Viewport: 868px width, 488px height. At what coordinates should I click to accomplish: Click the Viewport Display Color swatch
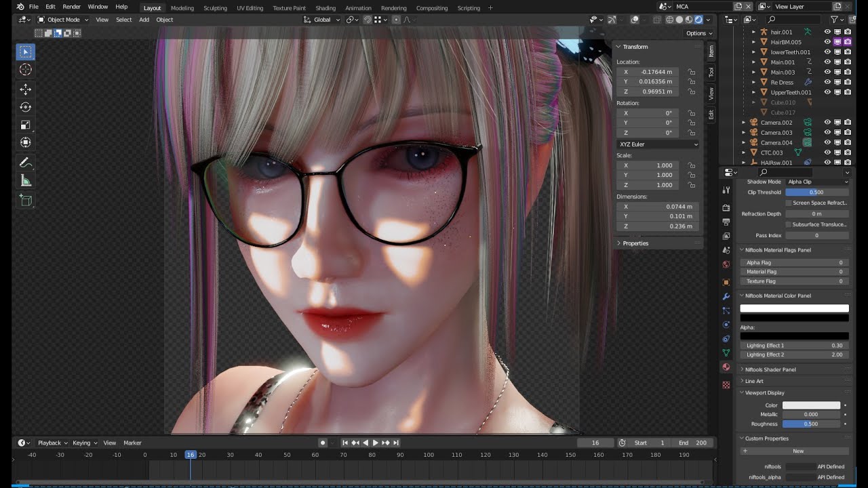(x=812, y=405)
